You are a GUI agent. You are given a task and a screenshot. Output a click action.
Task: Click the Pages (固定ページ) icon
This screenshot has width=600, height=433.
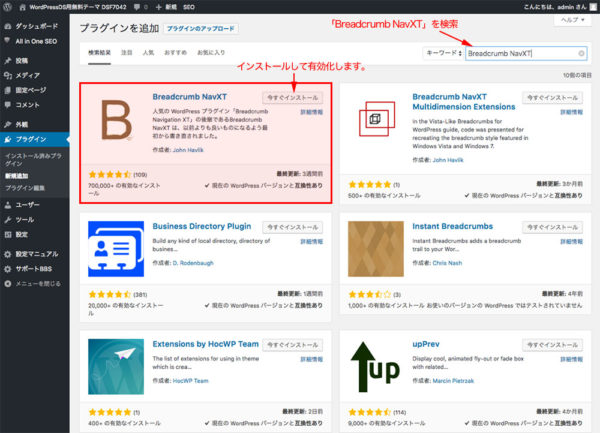coord(8,90)
